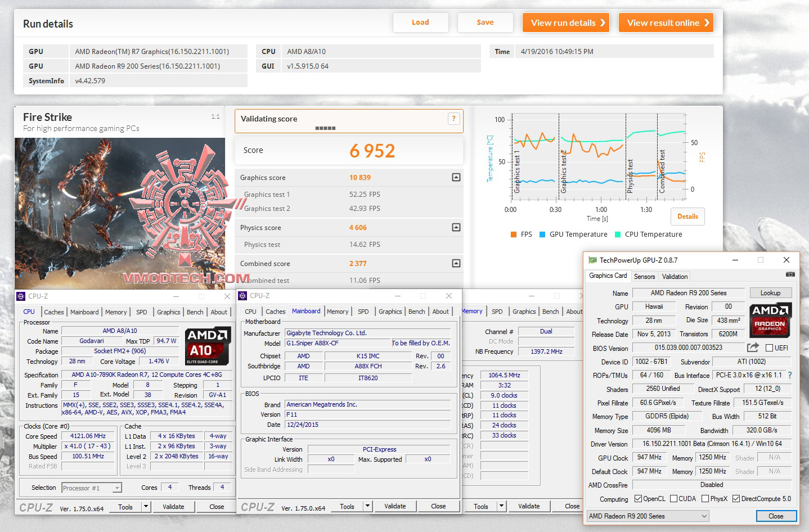Click the motherboard Model value G1.Sniper A88X-CF
This screenshot has height=532, width=809.
338,343
